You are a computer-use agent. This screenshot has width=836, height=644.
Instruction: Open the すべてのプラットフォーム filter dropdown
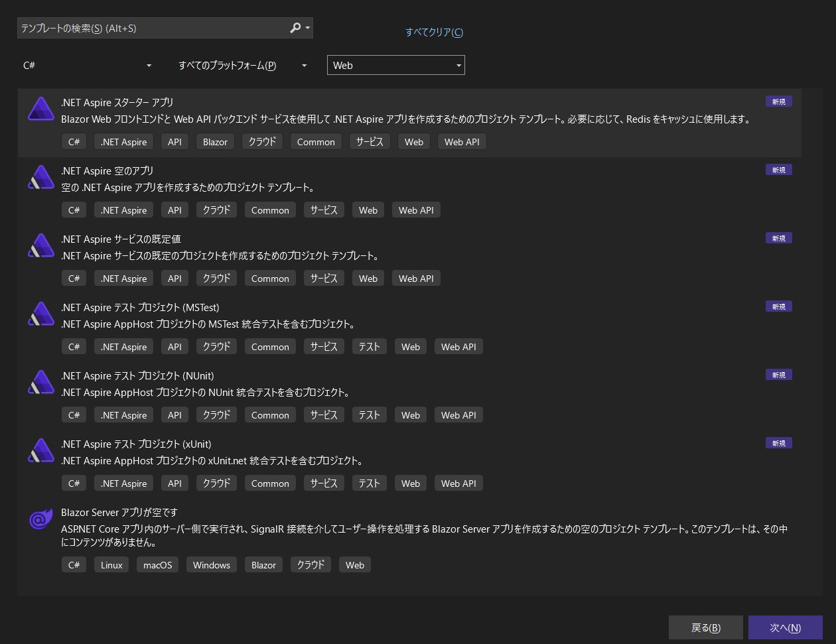243,65
